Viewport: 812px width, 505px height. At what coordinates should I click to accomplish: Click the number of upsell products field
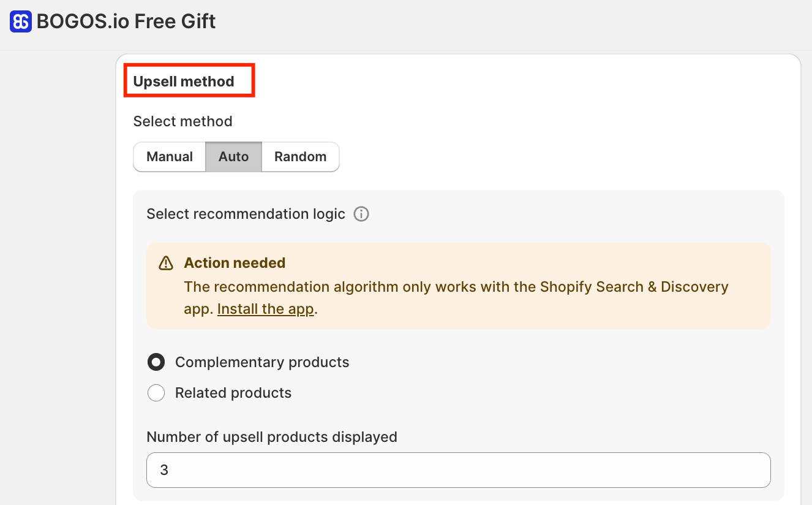point(458,470)
